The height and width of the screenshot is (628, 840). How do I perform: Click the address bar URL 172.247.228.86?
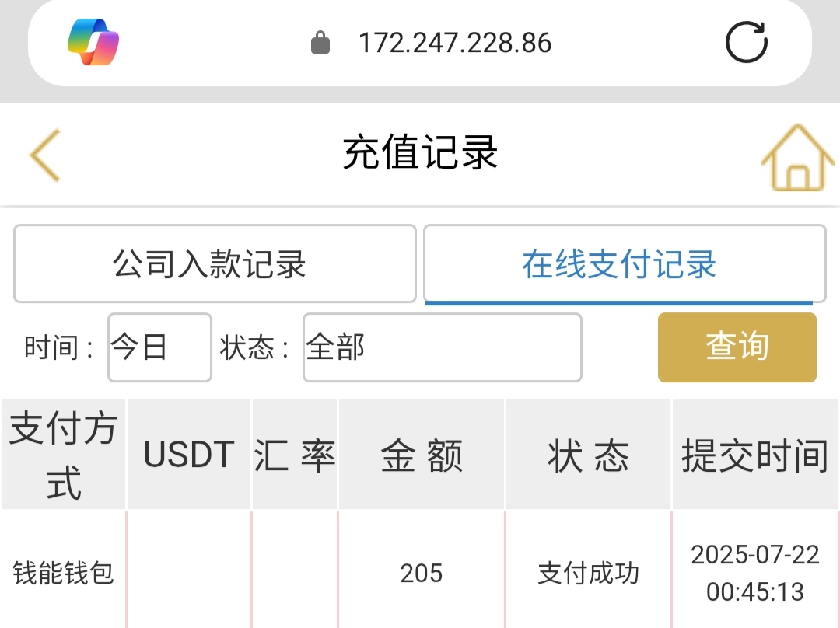point(455,43)
